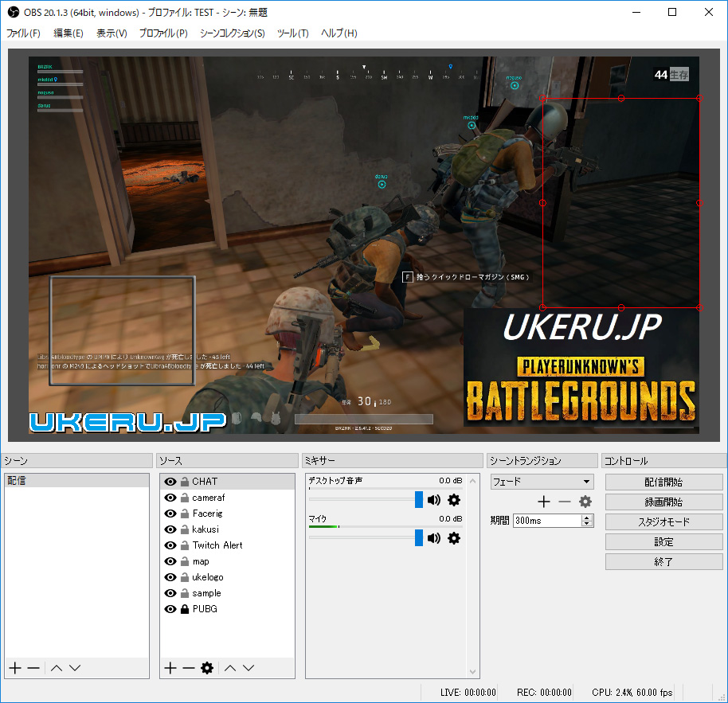
Task: Open source properties gear icon
Action: click(x=207, y=668)
